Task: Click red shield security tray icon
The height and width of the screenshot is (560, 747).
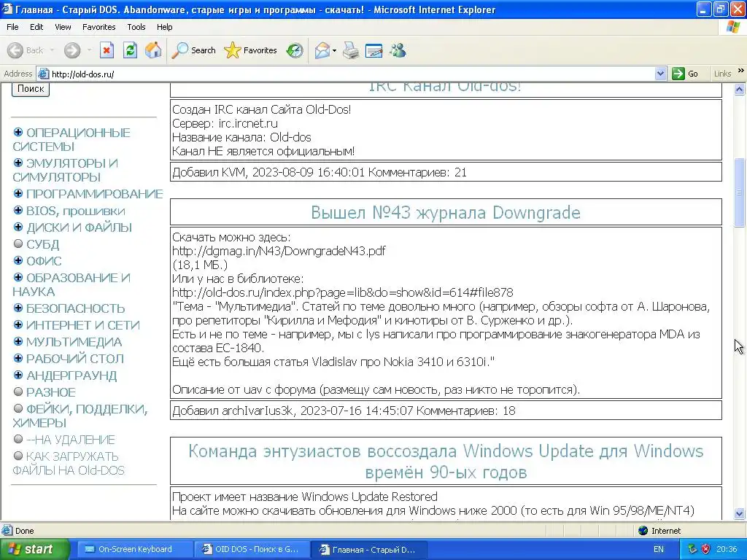Action: click(706, 549)
